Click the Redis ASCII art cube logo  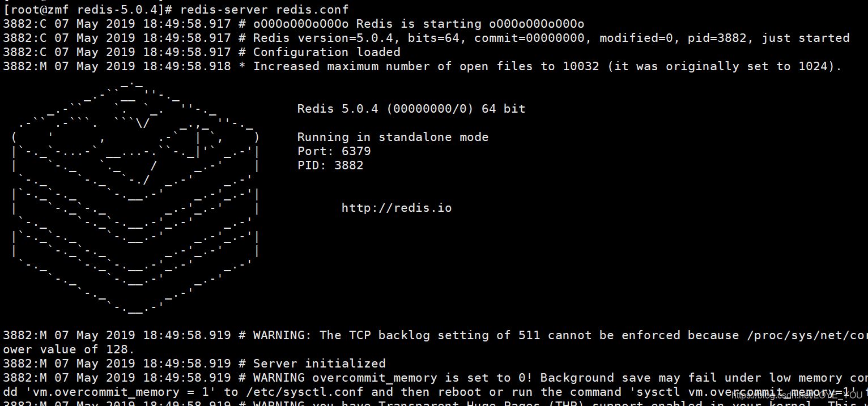pos(135,196)
